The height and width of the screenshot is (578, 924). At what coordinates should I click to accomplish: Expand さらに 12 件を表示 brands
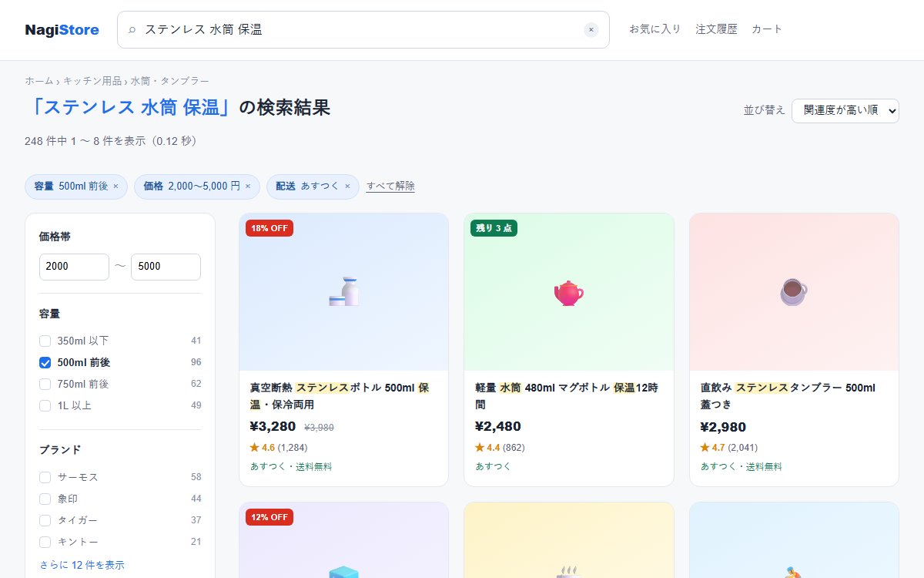coord(82,565)
